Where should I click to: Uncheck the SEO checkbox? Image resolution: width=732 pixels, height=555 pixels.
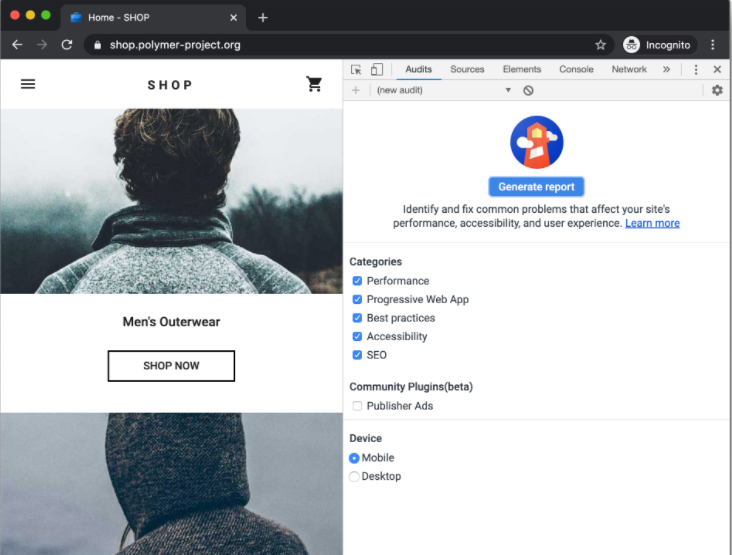(x=357, y=355)
